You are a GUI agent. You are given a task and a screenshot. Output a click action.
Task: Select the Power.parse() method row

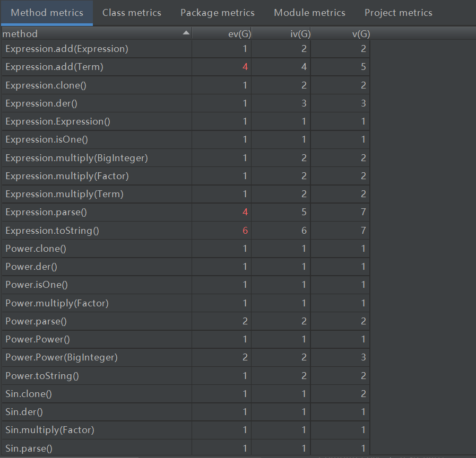[x=36, y=321]
